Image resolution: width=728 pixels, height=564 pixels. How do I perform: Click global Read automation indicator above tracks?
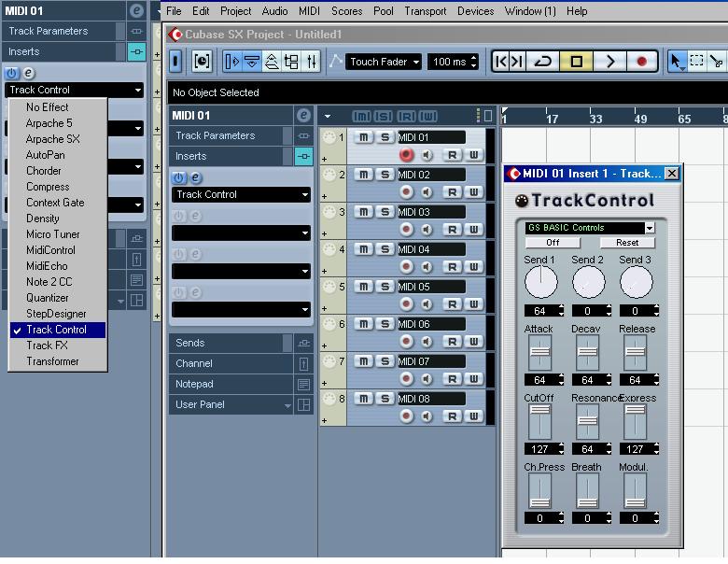pyautogui.click(x=406, y=116)
